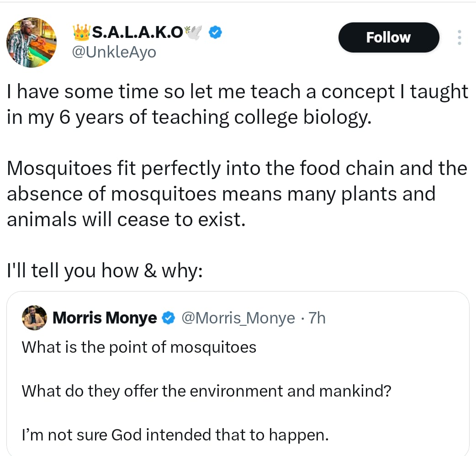
Task: Open the @Morris_Monye handle
Action: coord(238,318)
